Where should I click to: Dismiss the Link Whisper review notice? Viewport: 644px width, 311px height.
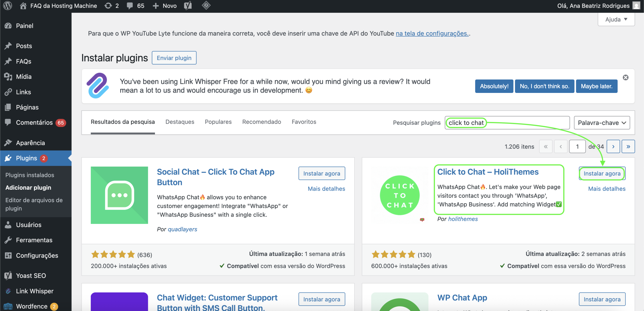coord(626,77)
